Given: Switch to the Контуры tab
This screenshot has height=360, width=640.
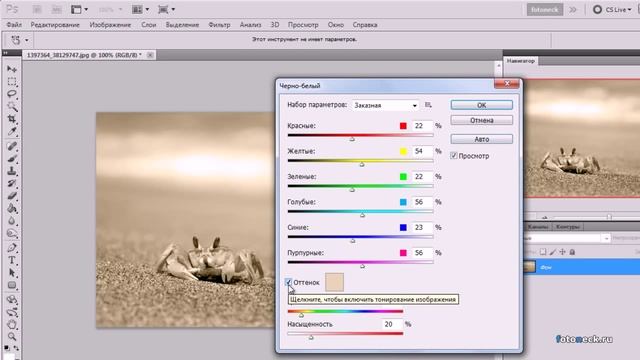Looking at the screenshot, I should pyautogui.click(x=567, y=227).
